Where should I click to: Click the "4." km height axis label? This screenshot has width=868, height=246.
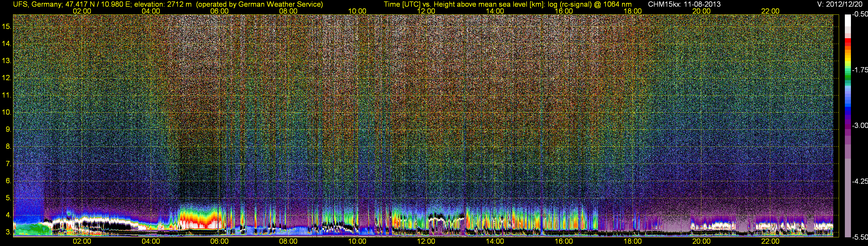(x=8, y=215)
